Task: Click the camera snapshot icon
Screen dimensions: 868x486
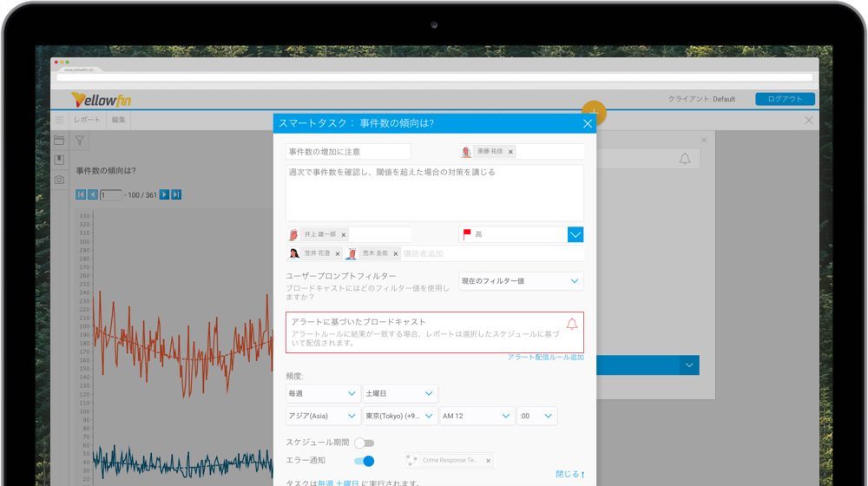Action: 59,180
